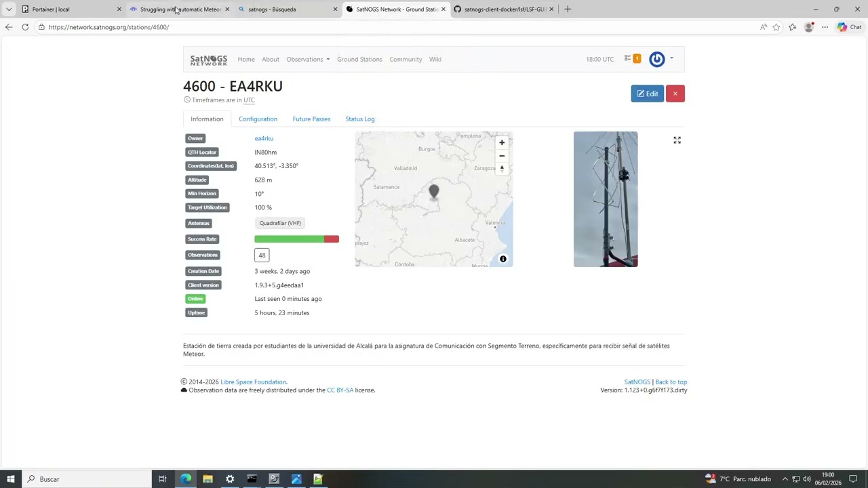Click the 48 observations count badge
Viewport: 868px width, 488px height.
pos(262,255)
